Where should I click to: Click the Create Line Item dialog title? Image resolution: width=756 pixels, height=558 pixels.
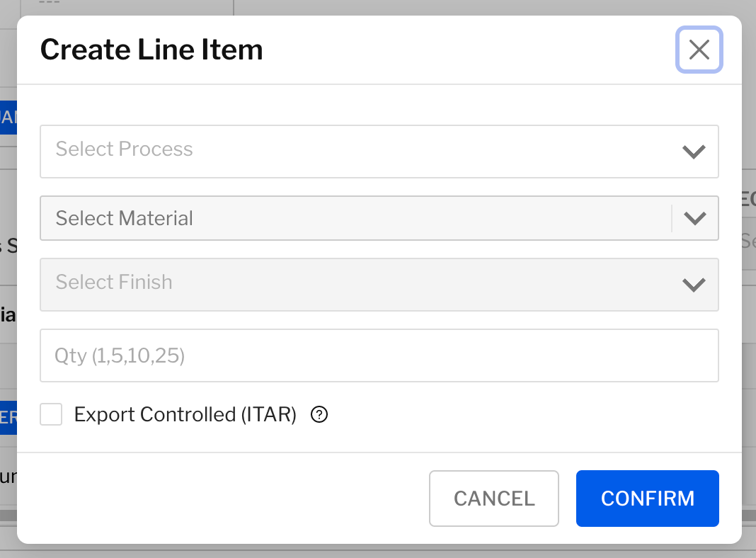pos(151,50)
